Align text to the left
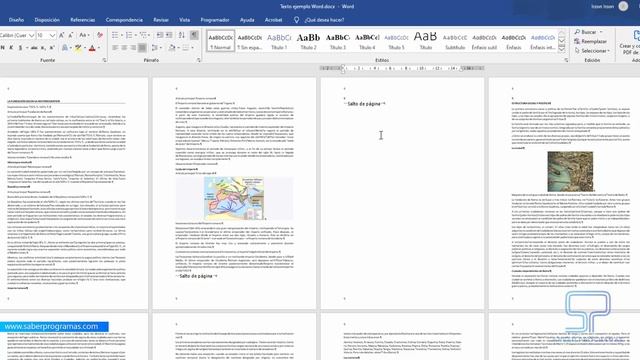640x360 pixels. click(x=115, y=48)
